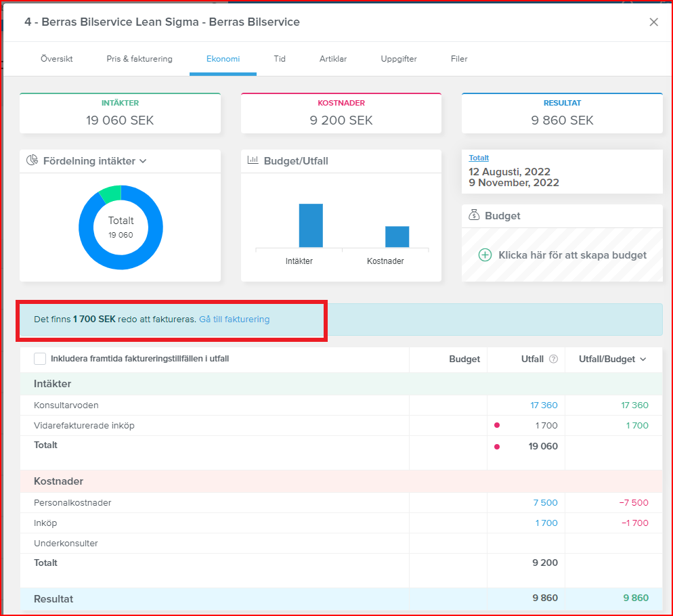
Task: Go to the Artiklar tab
Action: click(x=333, y=59)
